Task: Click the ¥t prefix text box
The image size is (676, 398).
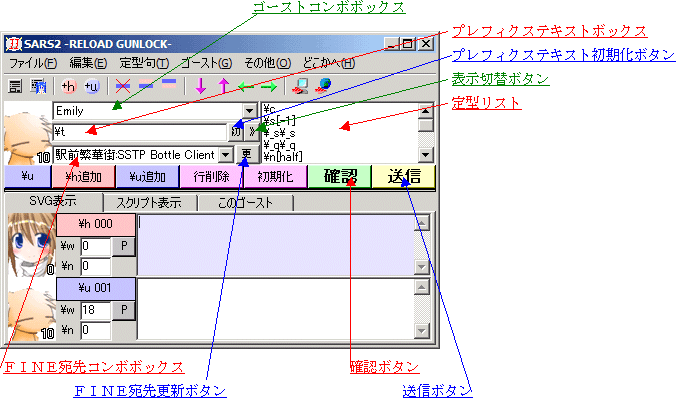Action: tap(140, 132)
